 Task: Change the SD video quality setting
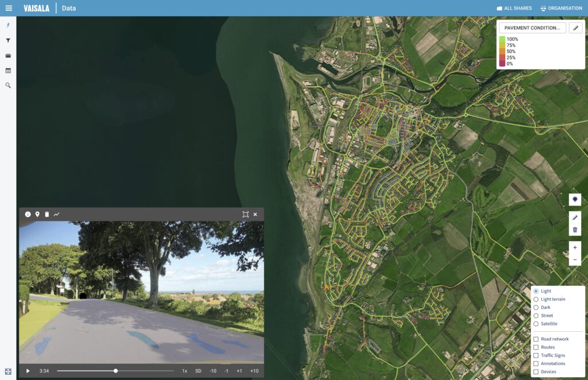coord(198,371)
